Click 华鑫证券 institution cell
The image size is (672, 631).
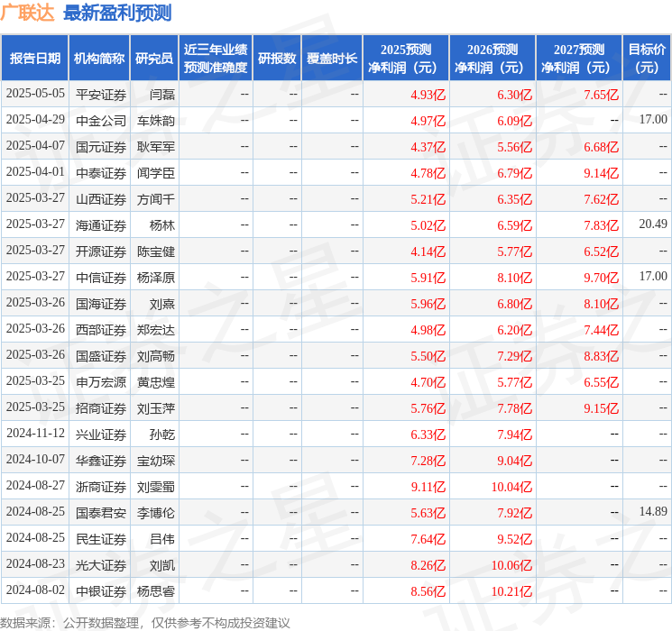click(101, 461)
